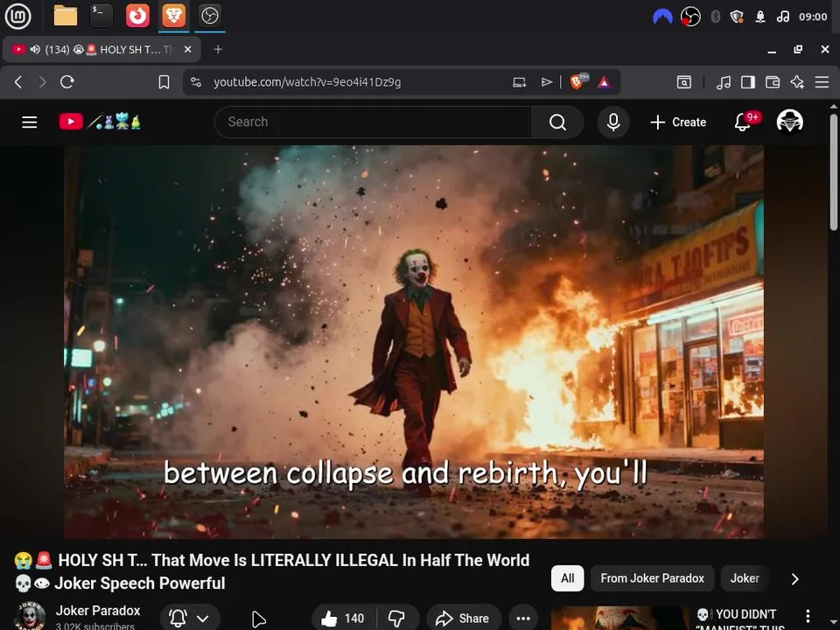The height and width of the screenshot is (630, 840).
Task: Open the Linux Mint start menu
Action: (18, 16)
